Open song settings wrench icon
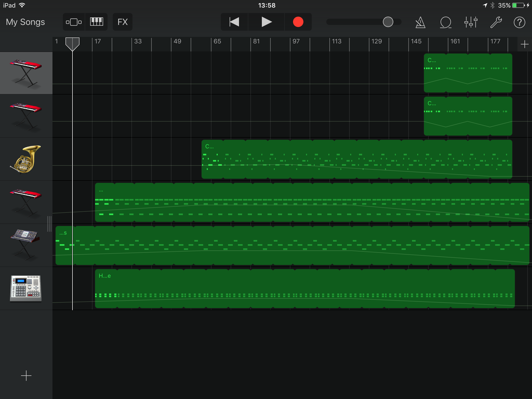Screen dimensions: 532x399 (x=496, y=22)
